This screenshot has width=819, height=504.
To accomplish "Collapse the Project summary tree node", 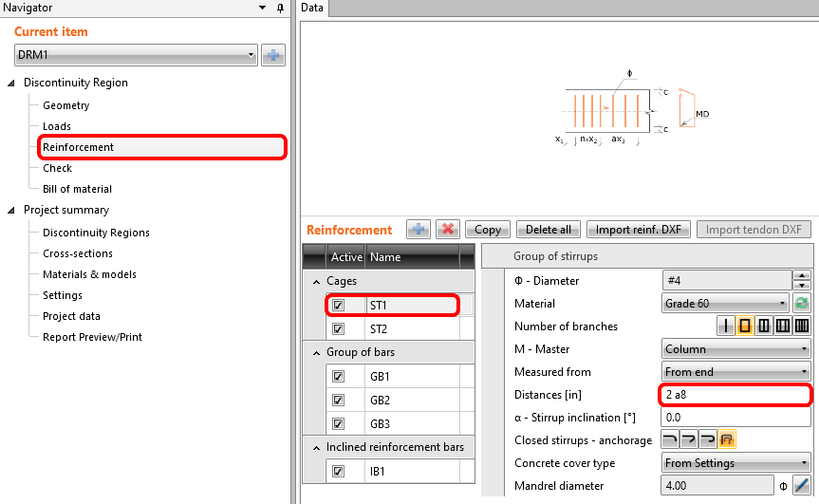I will [11, 210].
